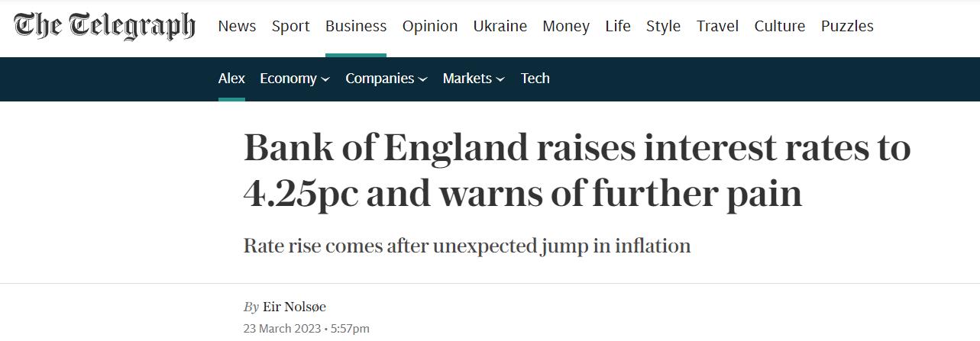Viewport: 980px width, 341px height.
Task: Go to the Sport section
Action: [291, 26]
